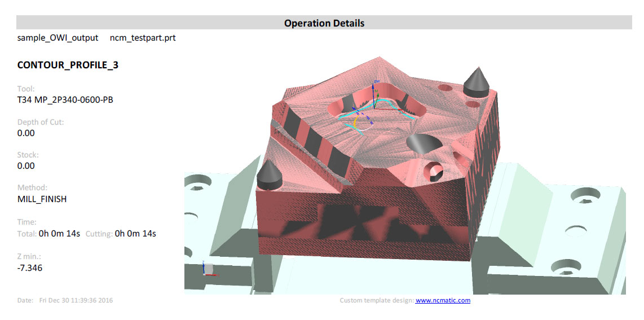The height and width of the screenshot is (320, 644).
Task: Select the sample_OWI_output text
Action: [58, 38]
